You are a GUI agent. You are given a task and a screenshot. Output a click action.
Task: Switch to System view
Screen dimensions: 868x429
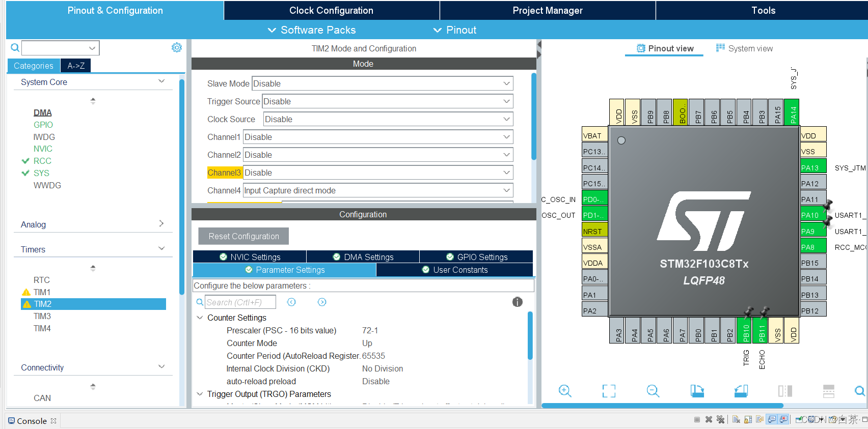(x=744, y=48)
